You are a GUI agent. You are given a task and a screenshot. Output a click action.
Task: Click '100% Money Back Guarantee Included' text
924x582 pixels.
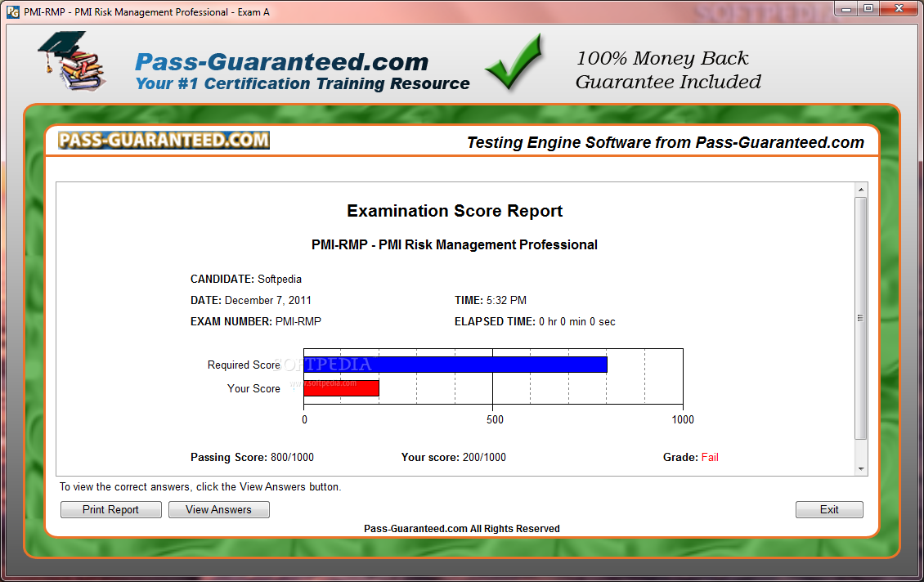point(668,70)
